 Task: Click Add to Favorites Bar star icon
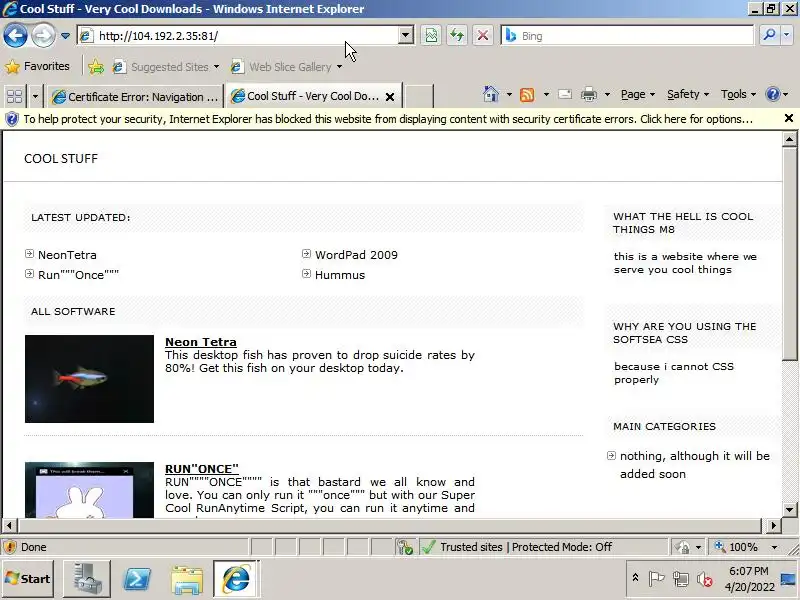pyautogui.click(x=96, y=67)
